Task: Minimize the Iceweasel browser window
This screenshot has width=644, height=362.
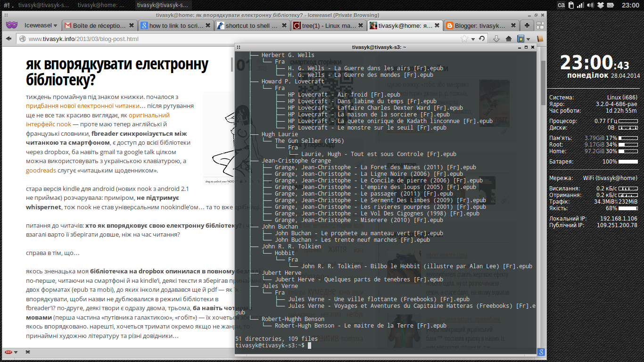Action: point(529,15)
